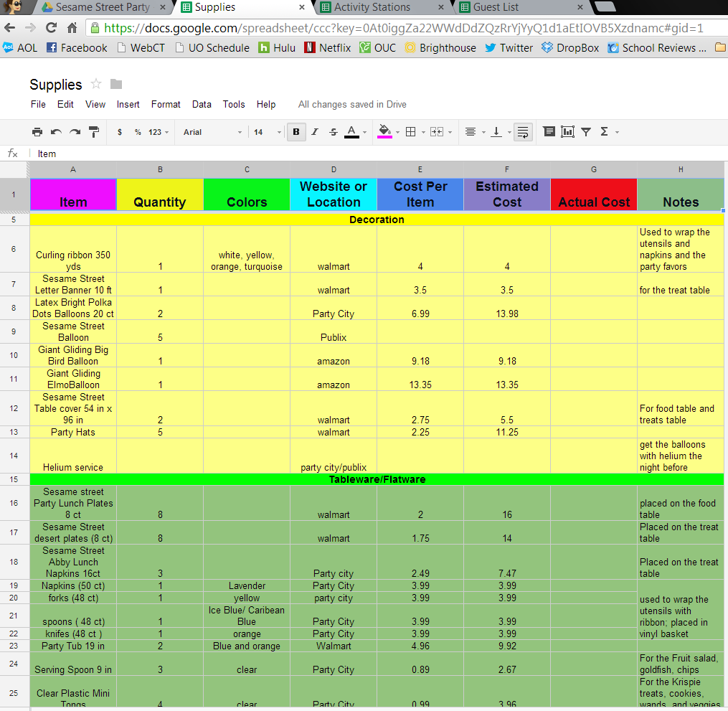Toggle Bold formatting button
The width and height of the screenshot is (728, 711).
coord(296,132)
